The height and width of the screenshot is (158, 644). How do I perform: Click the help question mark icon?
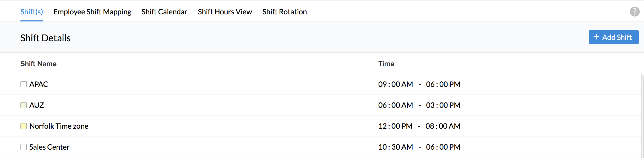click(635, 12)
